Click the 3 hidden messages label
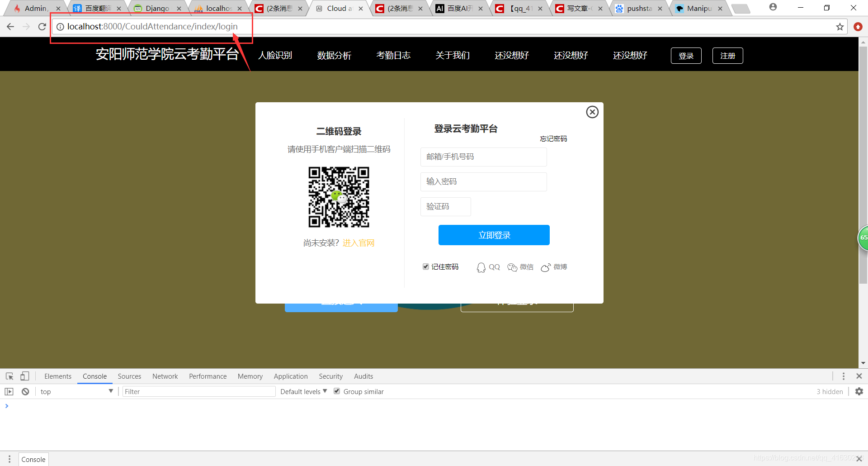 tap(830, 391)
